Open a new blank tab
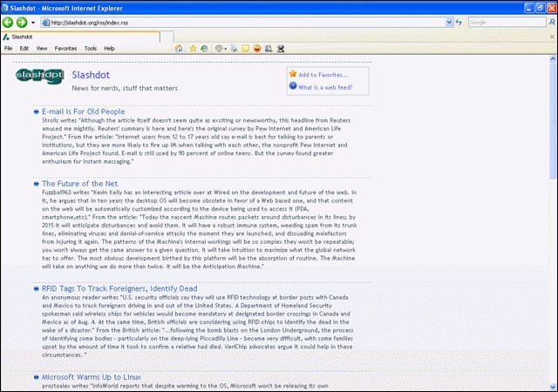Image resolution: width=558 pixels, height=392 pixels. pos(167,37)
